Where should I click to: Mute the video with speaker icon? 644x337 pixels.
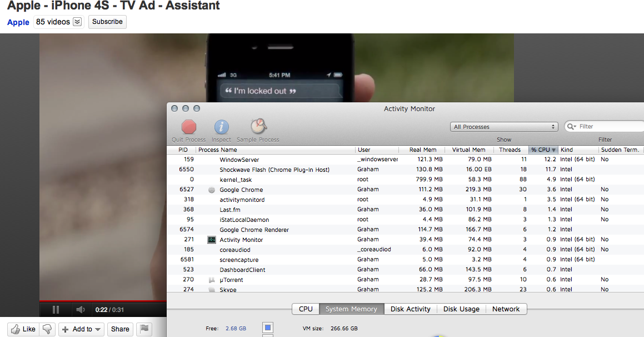[81, 310]
